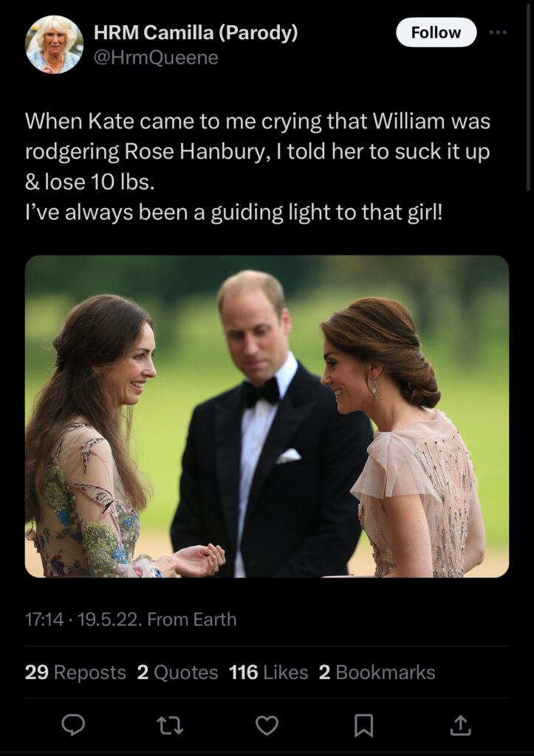Show the 2 Bookmarks count
534x756 pixels.
pyautogui.click(x=377, y=672)
